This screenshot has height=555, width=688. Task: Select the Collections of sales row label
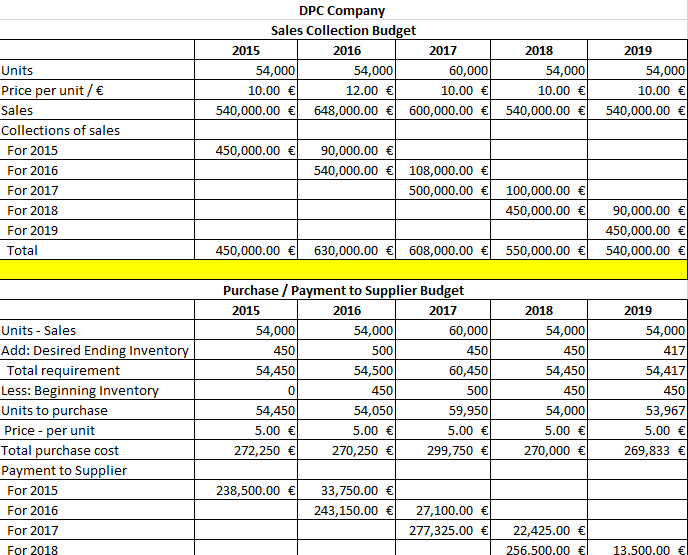pyautogui.click(x=61, y=130)
